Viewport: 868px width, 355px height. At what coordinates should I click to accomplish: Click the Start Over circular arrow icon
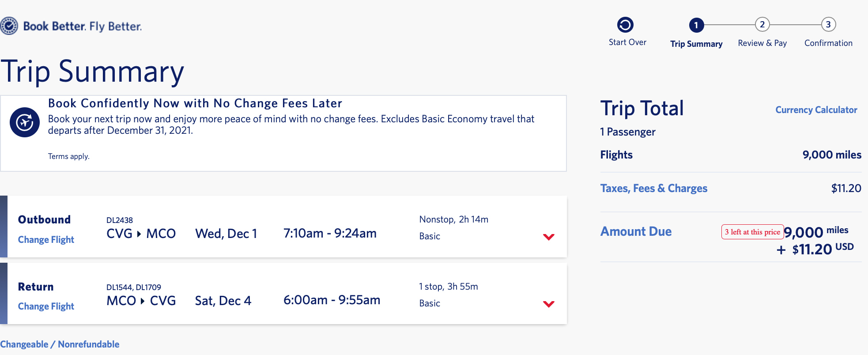(625, 25)
